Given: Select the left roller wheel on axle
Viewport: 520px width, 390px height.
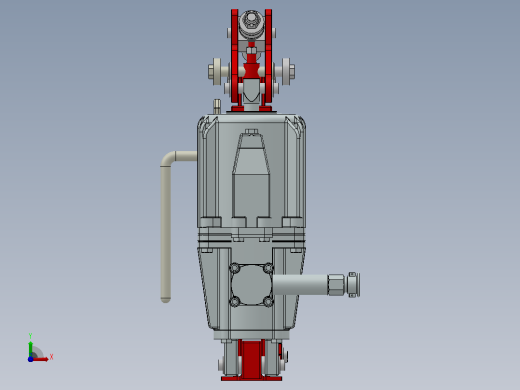Looking at the screenshot, I should (217, 71).
